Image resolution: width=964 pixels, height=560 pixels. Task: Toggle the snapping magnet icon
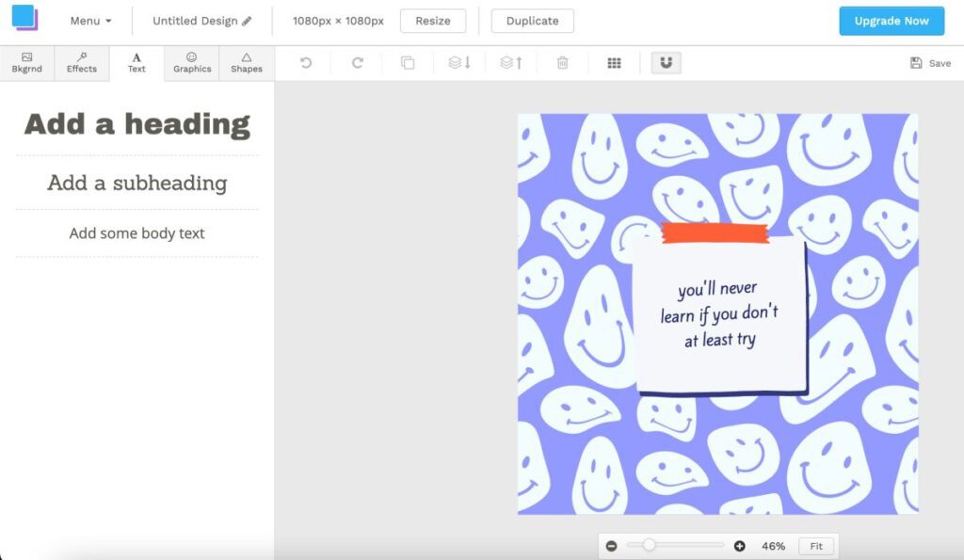click(x=666, y=63)
